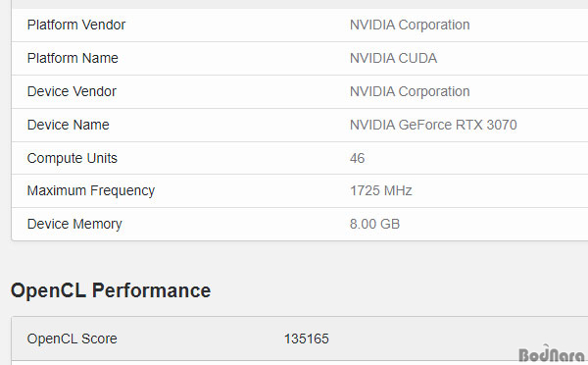
Task: Select the compute units value 46
Action: click(357, 159)
